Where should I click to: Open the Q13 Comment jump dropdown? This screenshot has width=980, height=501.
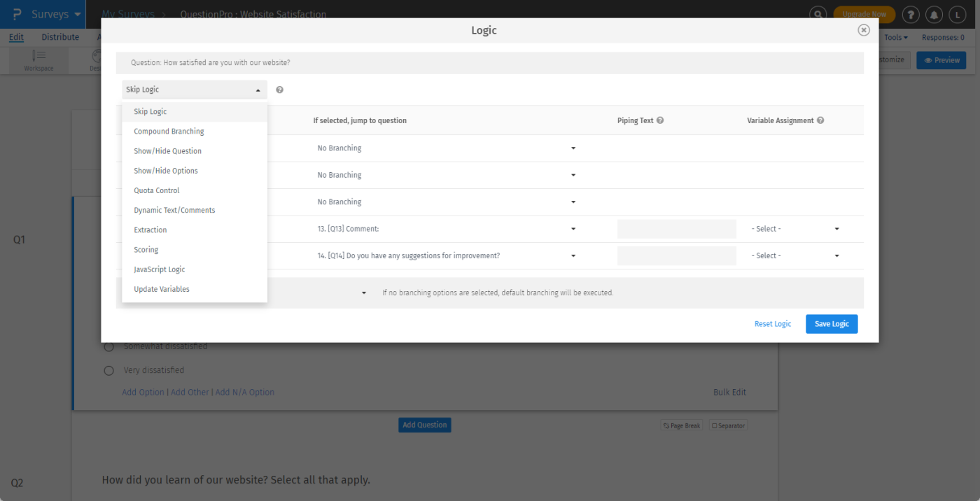446,229
